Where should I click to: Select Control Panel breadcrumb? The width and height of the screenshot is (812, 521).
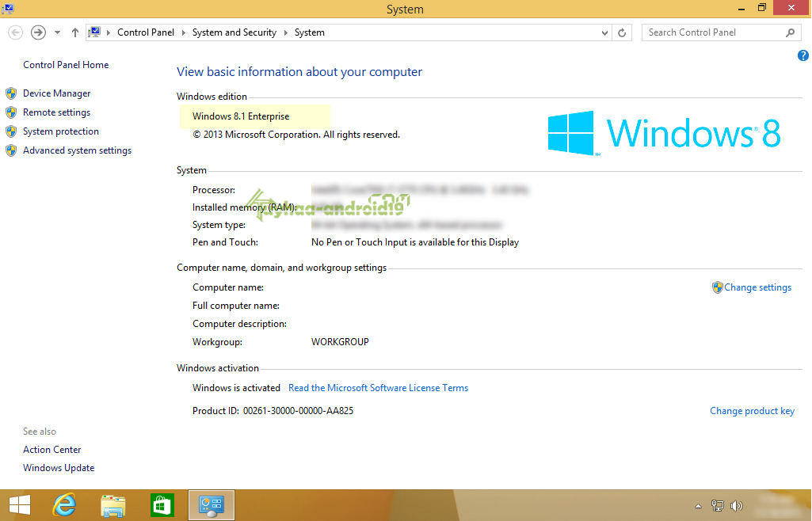click(x=146, y=32)
